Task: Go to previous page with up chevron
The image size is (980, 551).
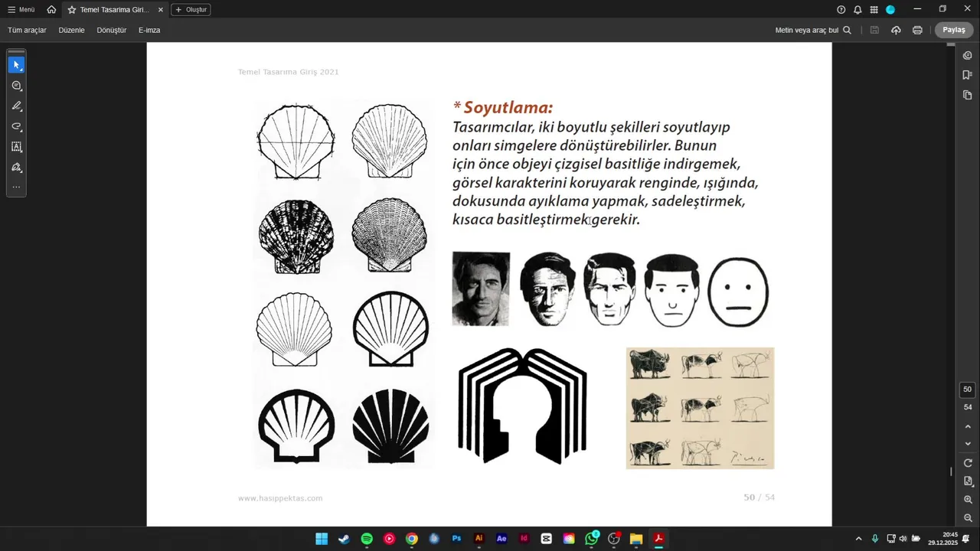Action: pyautogui.click(x=968, y=426)
